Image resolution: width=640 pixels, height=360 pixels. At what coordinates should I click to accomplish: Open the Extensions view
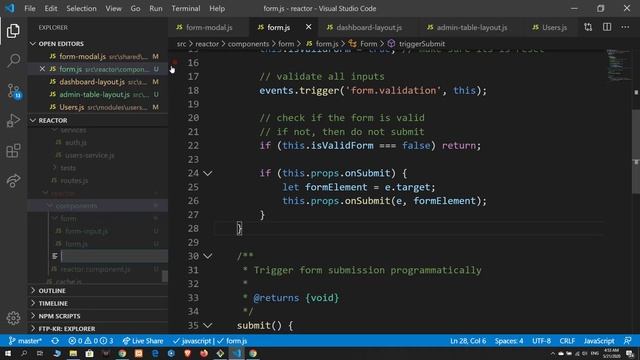(13, 151)
